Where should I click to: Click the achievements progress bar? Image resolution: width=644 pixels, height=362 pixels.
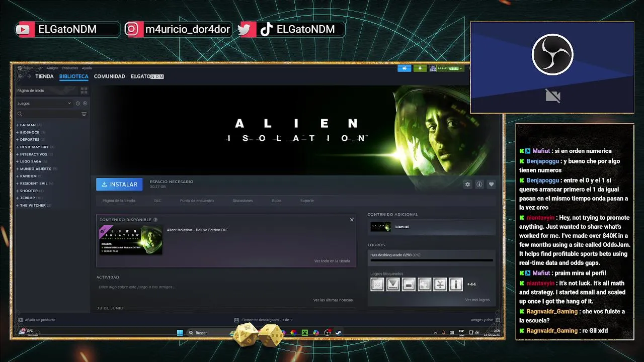click(432, 260)
